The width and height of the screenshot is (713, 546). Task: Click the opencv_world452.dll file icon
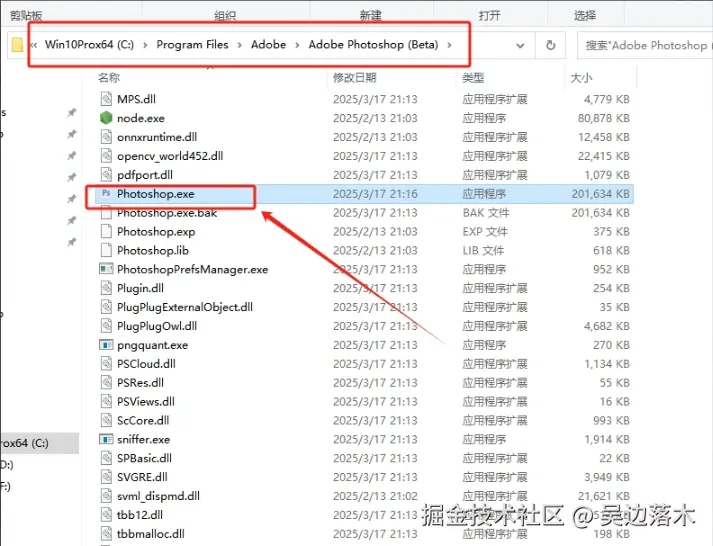(x=106, y=155)
